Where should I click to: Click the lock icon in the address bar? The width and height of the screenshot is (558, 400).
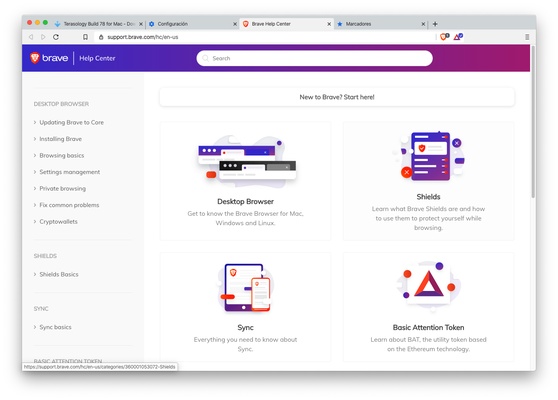(101, 37)
